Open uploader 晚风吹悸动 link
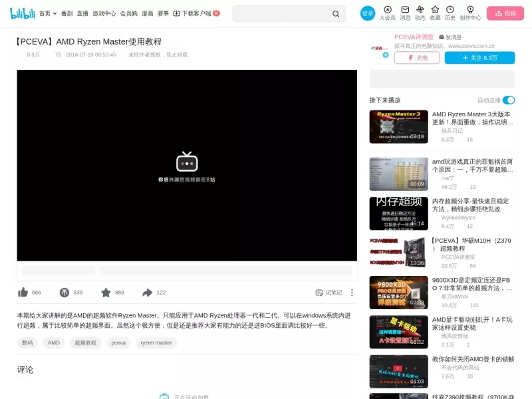 [455, 336]
